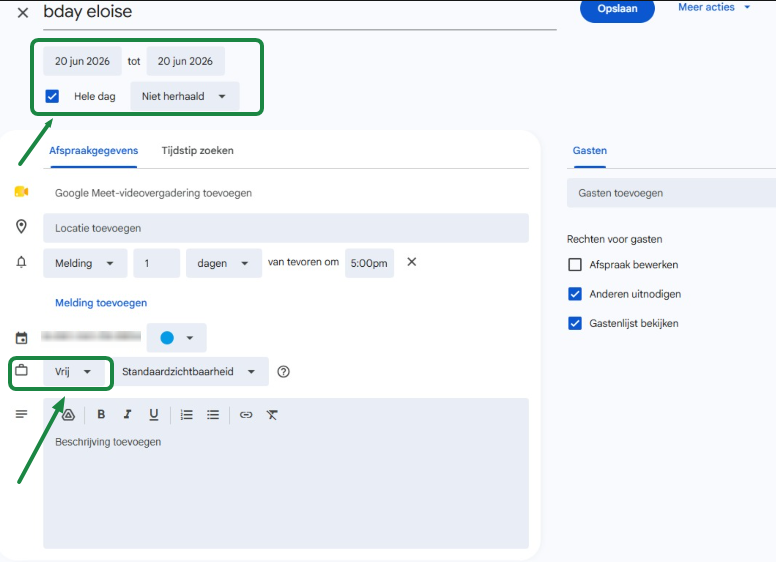
Task: Insert a link in description
Action: click(246, 415)
